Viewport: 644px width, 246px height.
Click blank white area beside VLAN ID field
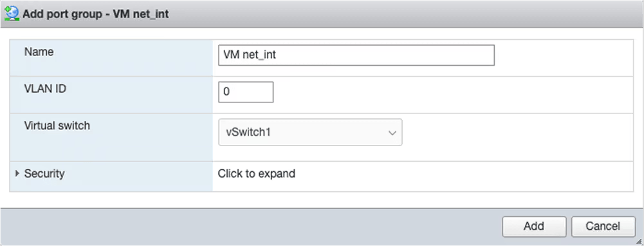click(x=452, y=95)
